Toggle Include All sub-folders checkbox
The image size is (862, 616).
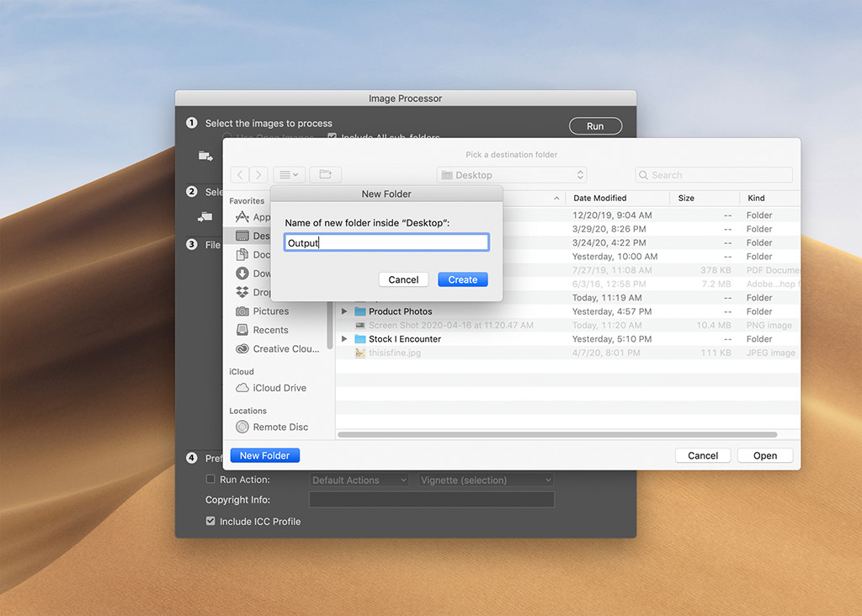tap(332, 136)
